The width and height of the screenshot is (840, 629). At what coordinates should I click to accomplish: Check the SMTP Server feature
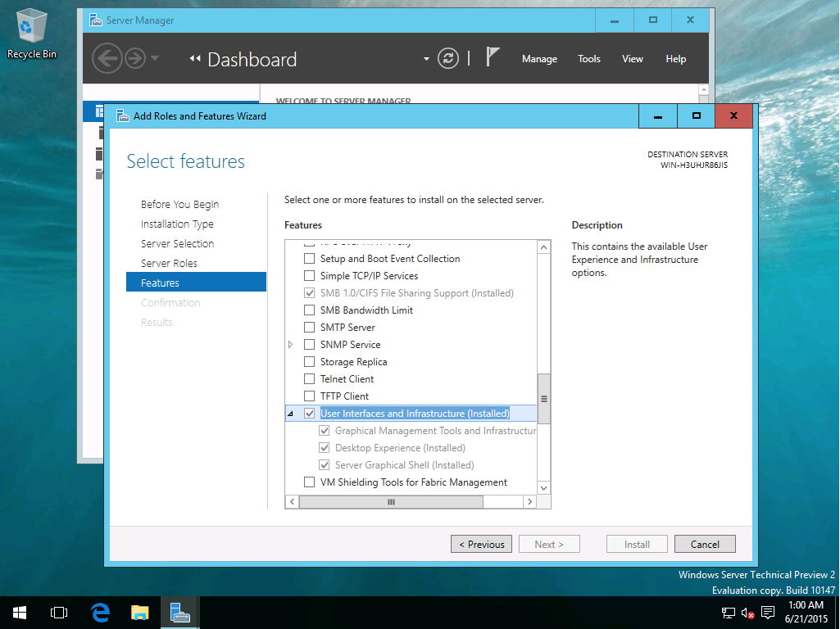point(309,328)
